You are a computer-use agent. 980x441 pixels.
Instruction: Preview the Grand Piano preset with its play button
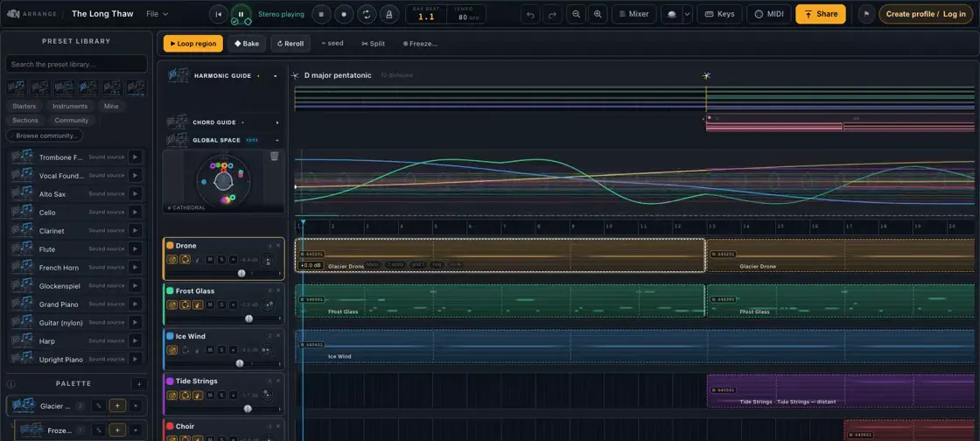pos(135,304)
